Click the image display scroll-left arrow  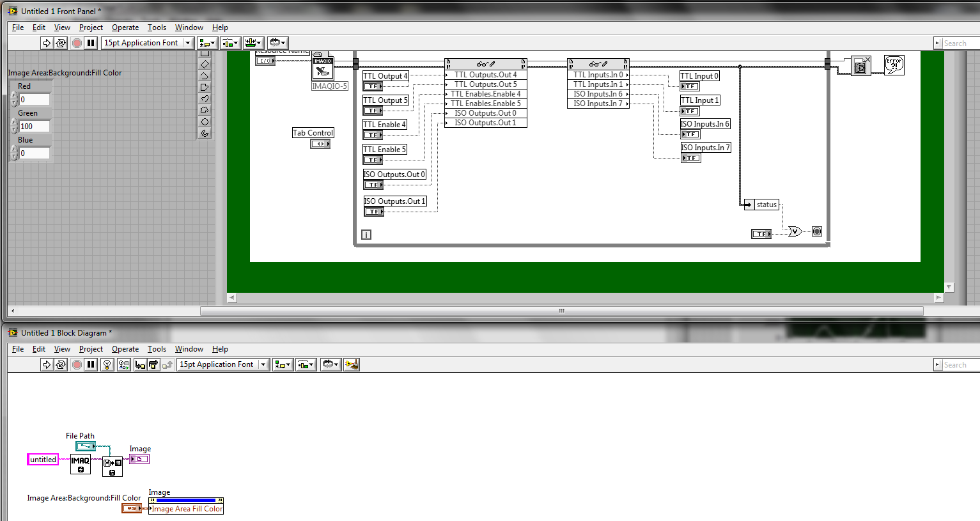pyautogui.click(x=231, y=297)
